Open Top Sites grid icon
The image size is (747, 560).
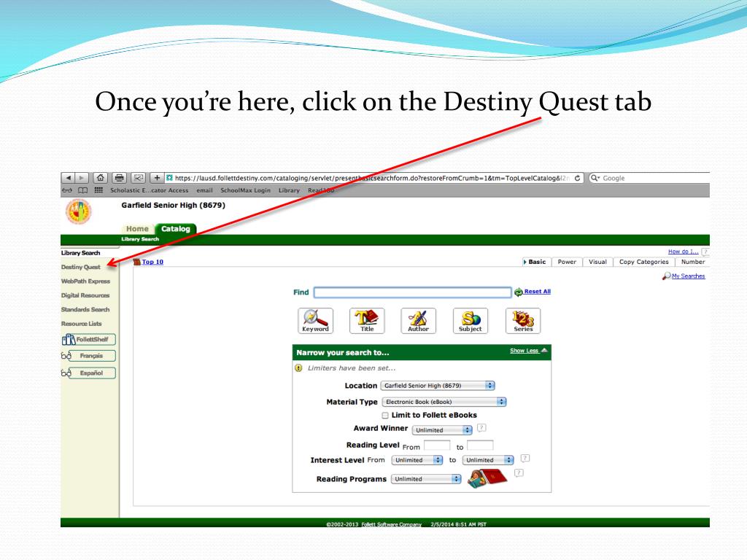pyautogui.click(x=98, y=190)
